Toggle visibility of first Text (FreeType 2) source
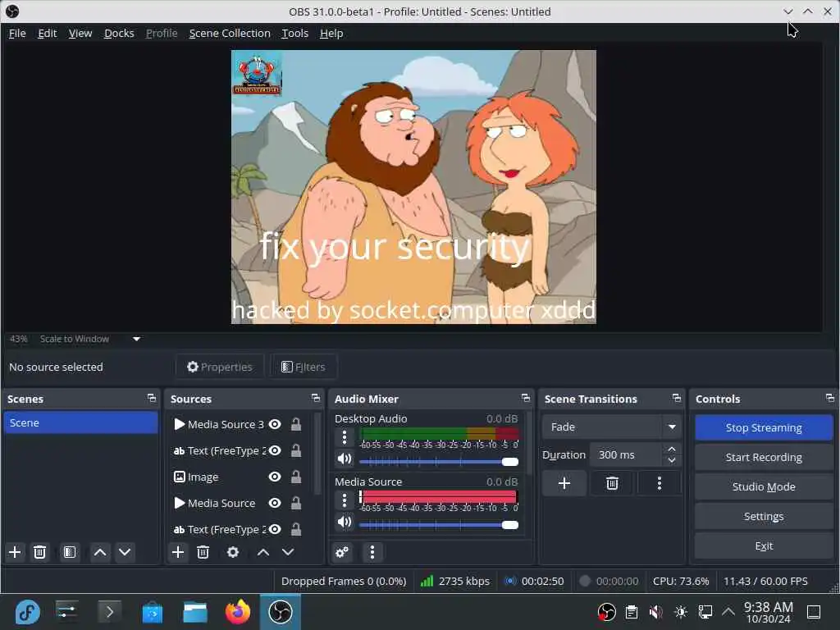Viewport: 840px width, 630px height. [275, 450]
